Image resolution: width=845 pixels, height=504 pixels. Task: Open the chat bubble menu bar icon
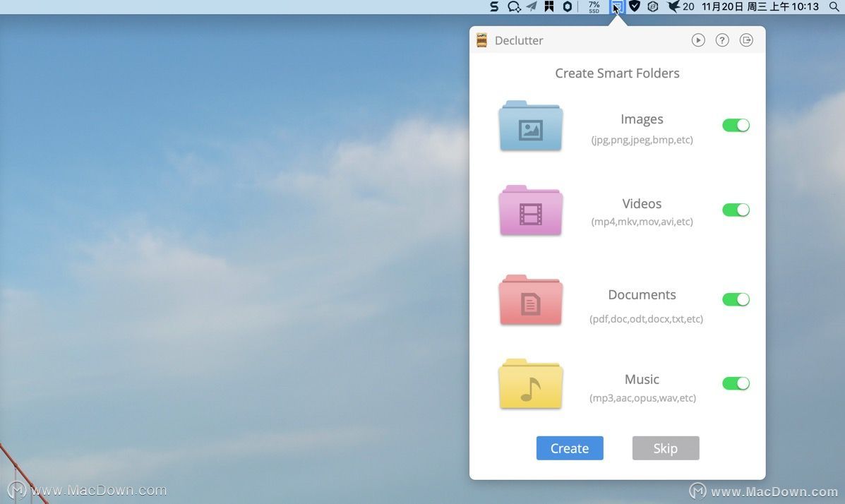pyautogui.click(x=514, y=6)
